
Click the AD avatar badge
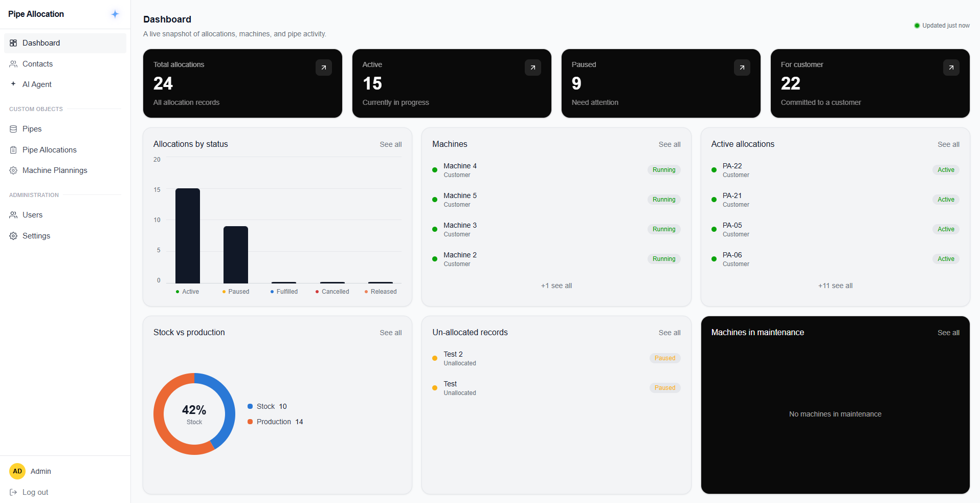click(17, 471)
